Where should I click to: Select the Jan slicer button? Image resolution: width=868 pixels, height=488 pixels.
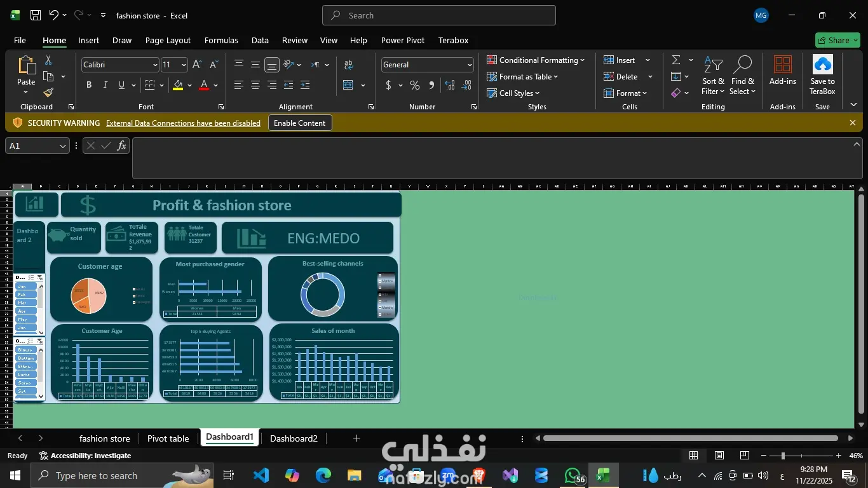(26, 286)
